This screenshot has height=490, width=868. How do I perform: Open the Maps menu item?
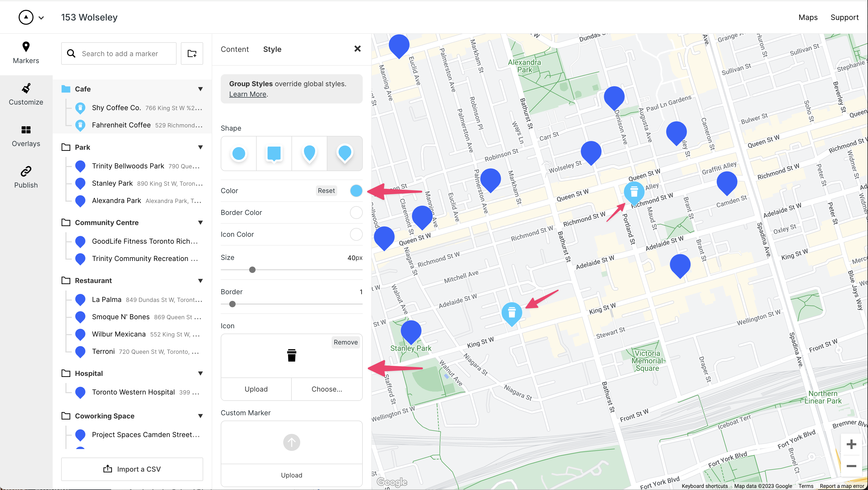(808, 17)
